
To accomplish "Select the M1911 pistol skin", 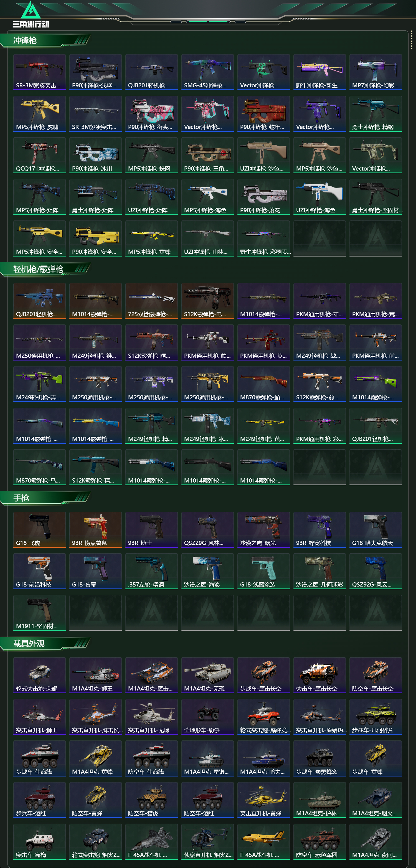I will tap(39, 613).
